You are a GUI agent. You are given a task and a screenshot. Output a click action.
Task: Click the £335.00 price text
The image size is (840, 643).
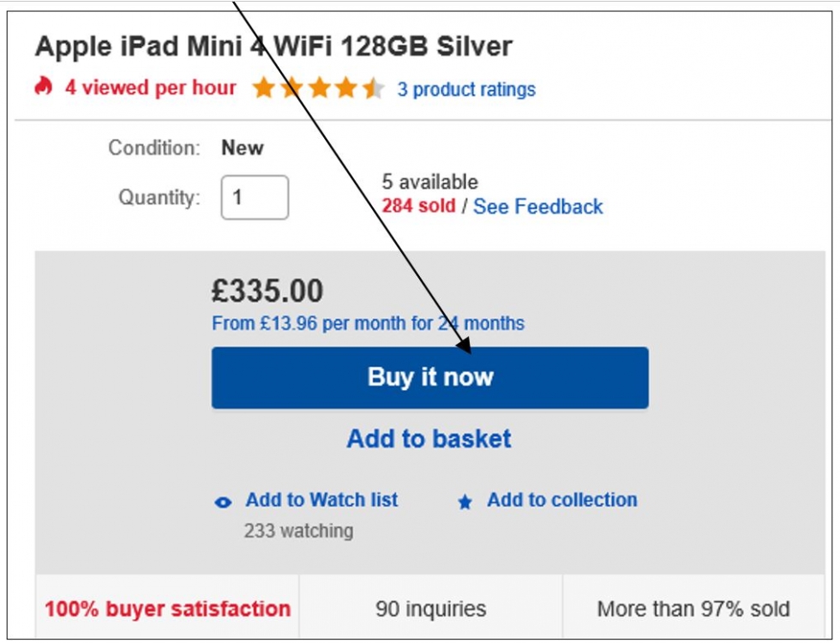(267, 291)
